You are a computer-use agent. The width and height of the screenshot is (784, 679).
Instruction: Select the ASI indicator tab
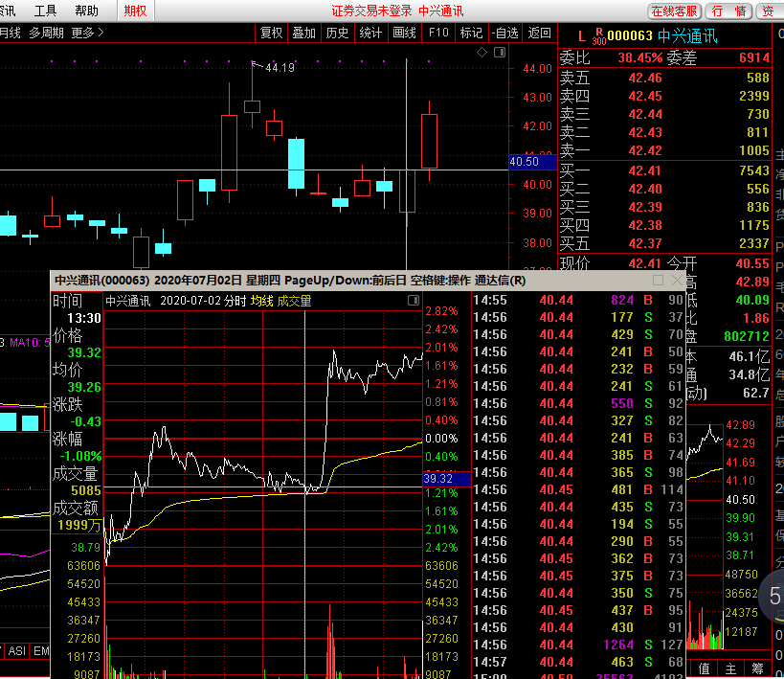(x=16, y=651)
